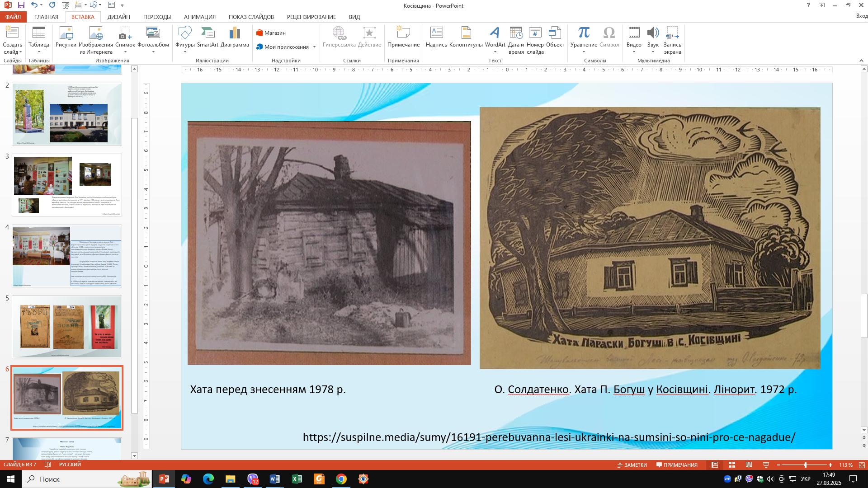Insert an Object (Объект)
Viewport: 868px width, 488px height.
[555, 37]
